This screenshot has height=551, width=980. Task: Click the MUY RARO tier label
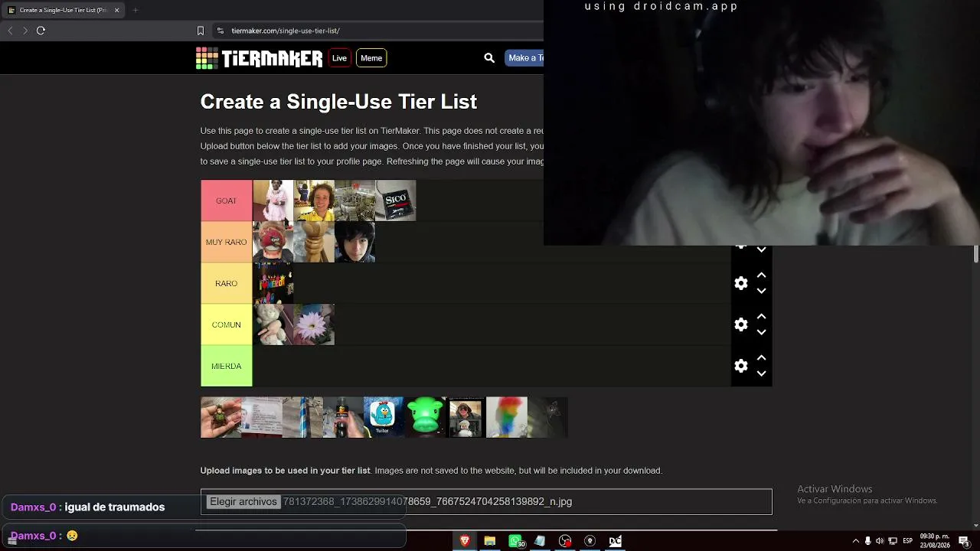pyautogui.click(x=227, y=242)
